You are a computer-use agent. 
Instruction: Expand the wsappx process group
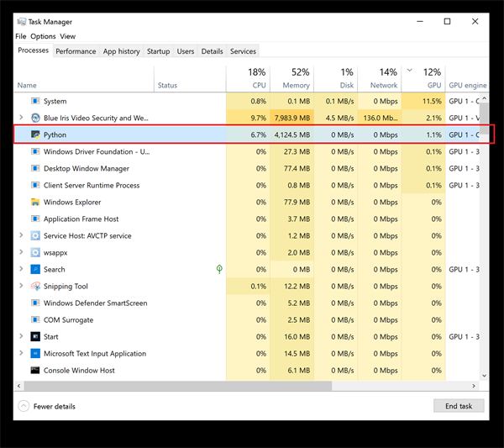coord(21,252)
